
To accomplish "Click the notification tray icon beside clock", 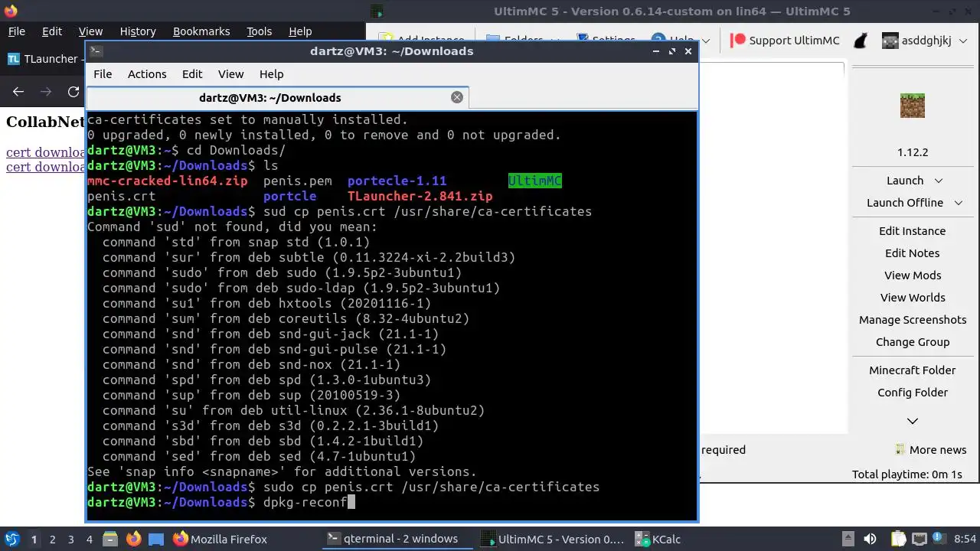I will point(939,540).
